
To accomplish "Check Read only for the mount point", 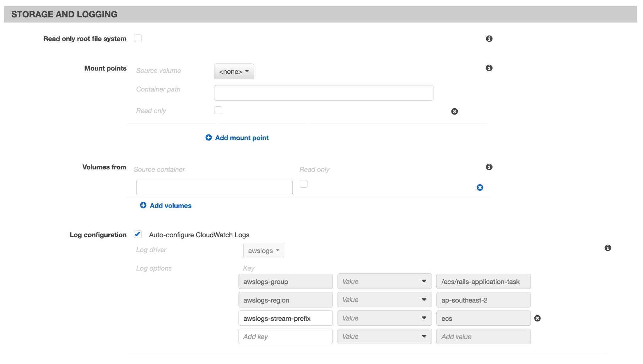I will 218,110.
